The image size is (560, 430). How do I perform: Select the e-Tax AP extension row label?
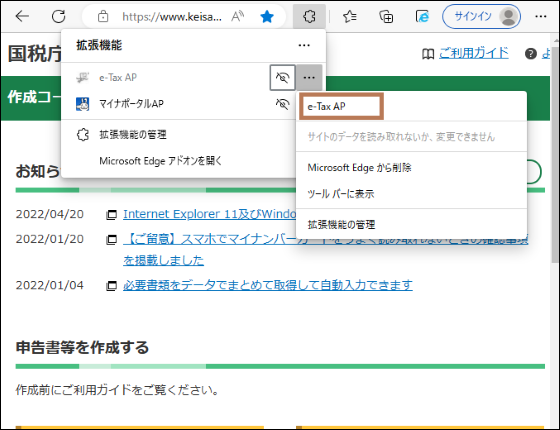[x=118, y=78]
